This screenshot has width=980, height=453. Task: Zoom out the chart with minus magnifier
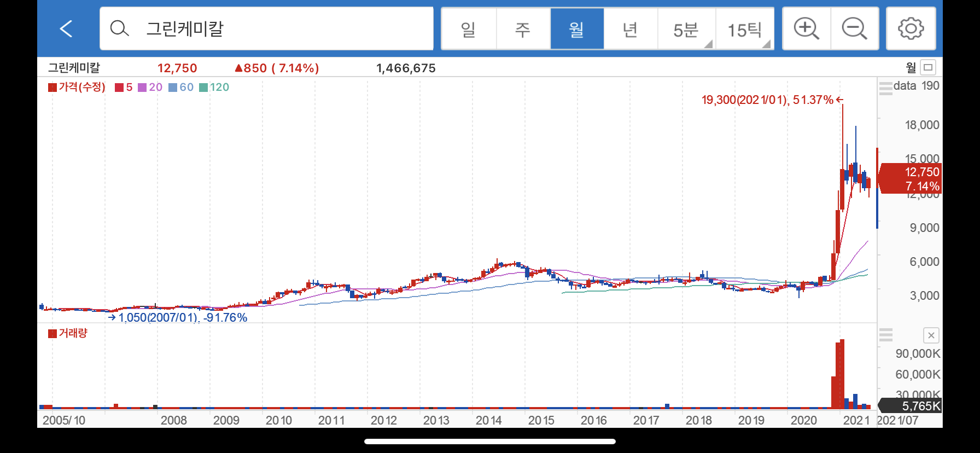855,28
